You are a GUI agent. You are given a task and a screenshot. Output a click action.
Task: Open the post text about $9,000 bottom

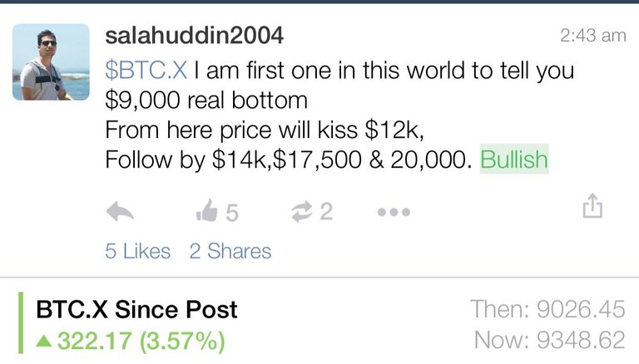339,115
